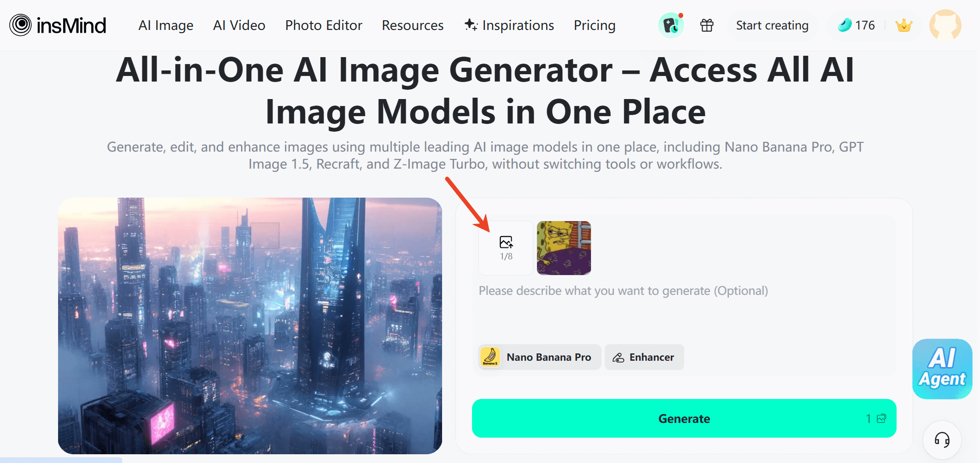Click the insMind logo
980x463 pixels.
click(x=57, y=25)
